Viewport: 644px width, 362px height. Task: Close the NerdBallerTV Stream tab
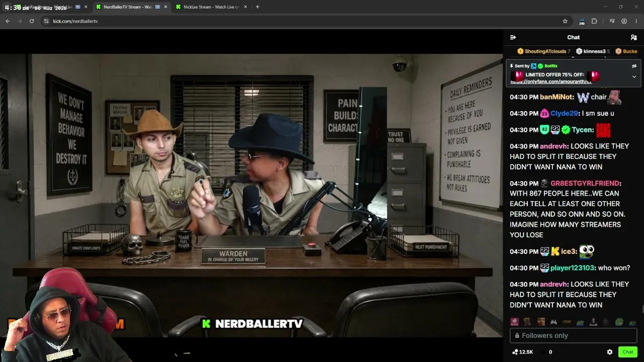(166, 7)
